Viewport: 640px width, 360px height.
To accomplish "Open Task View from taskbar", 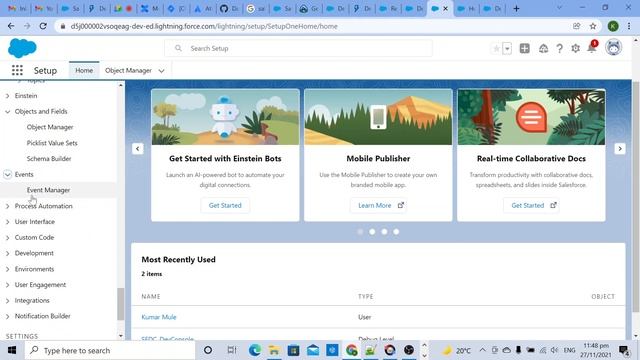I will 231,350.
